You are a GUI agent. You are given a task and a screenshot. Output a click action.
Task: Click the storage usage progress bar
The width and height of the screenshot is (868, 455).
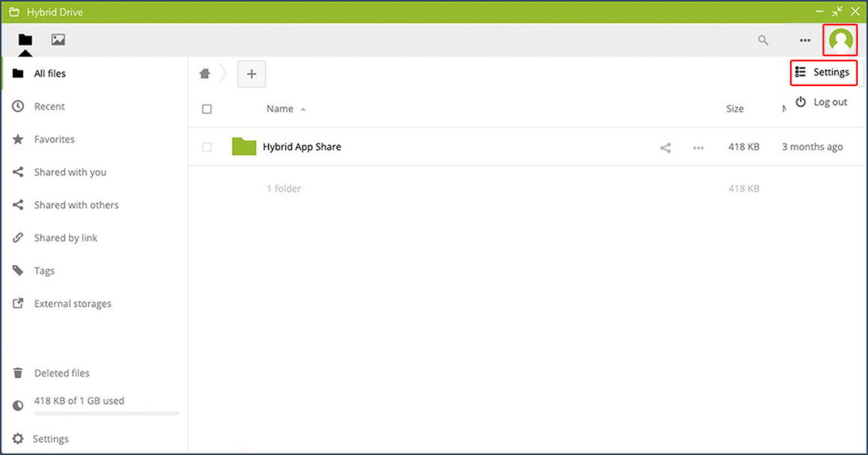tap(106, 413)
